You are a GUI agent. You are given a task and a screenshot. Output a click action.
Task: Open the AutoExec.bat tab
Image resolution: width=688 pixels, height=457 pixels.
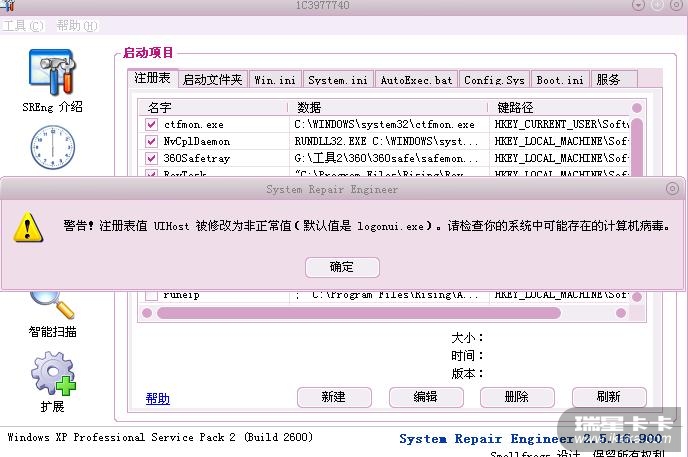[x=416, y=79]
